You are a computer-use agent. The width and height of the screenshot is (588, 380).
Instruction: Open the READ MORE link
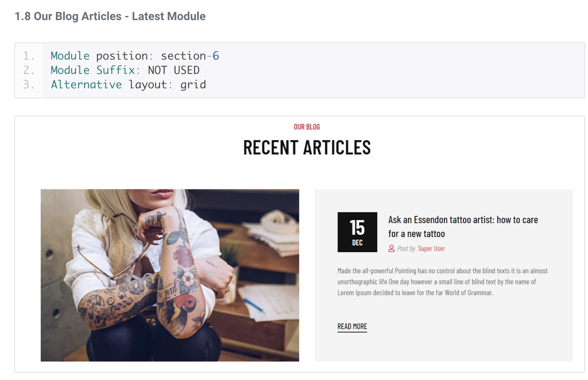tap(352, 326)
